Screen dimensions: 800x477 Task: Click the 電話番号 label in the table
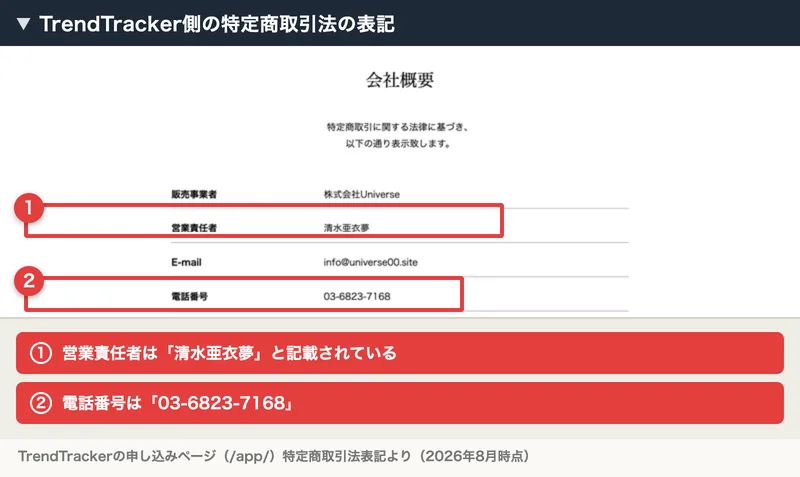tap(189, 296)
